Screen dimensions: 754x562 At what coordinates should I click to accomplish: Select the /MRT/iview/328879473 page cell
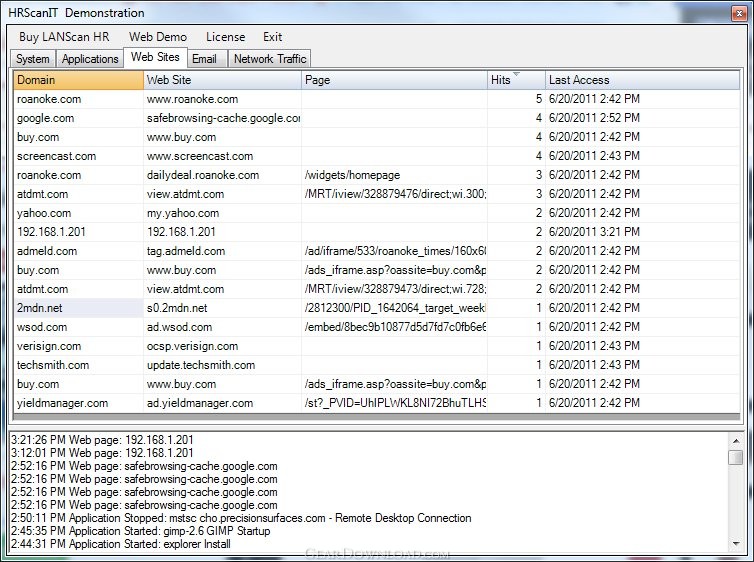[x=394, y=289]
